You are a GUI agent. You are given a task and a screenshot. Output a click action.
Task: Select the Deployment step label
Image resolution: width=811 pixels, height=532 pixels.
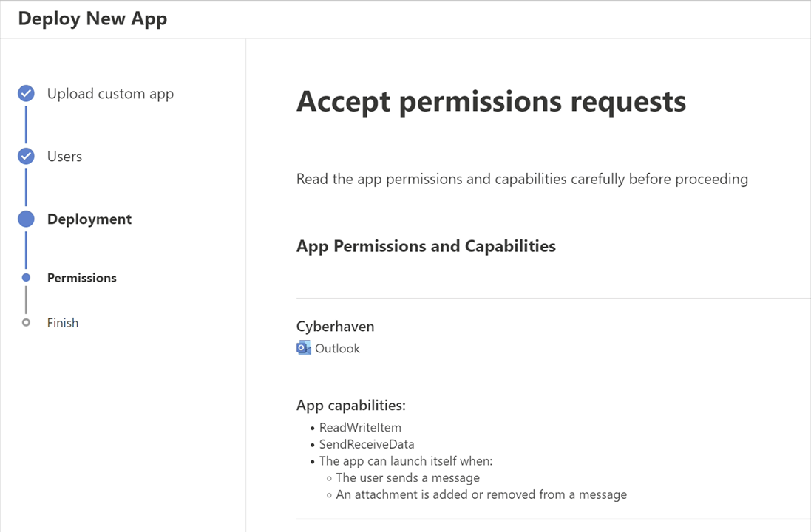coord(89,219)
